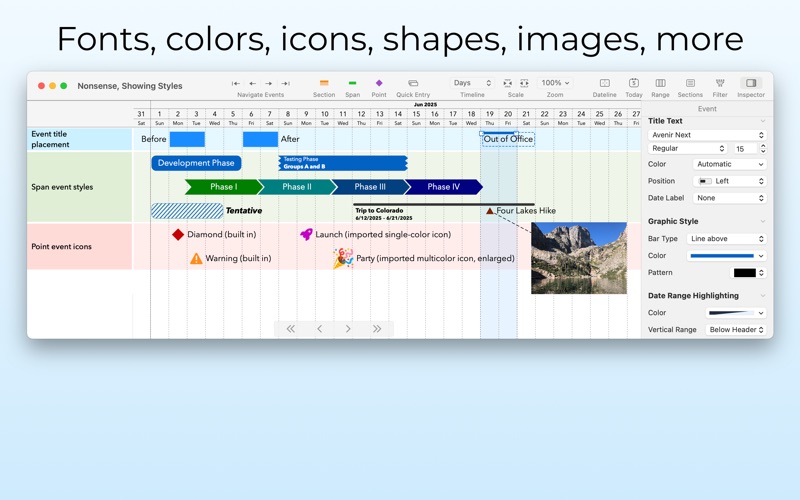Viewport: 800px width, 500px height.
Task: Select the hatched Tentative span
Action: (x=187, y=211)
